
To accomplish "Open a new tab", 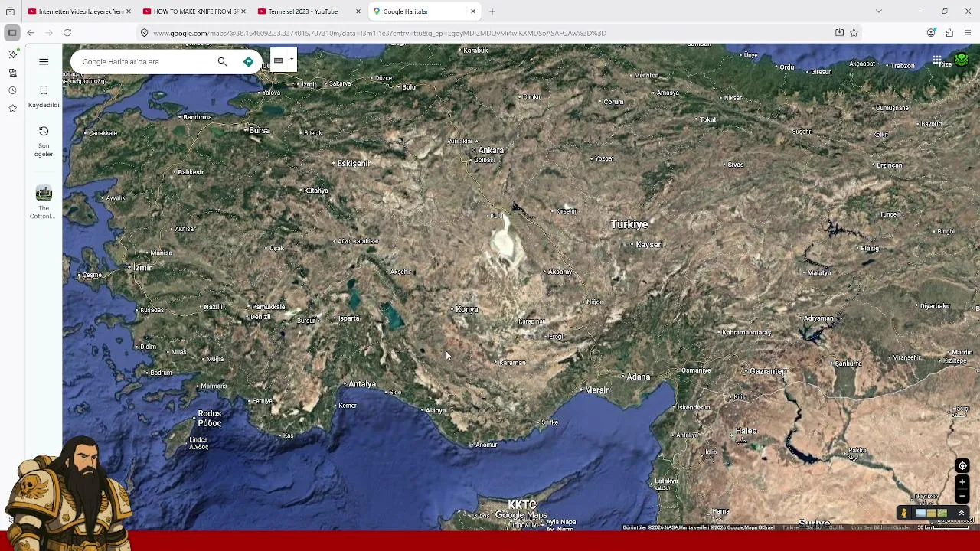I will point(492,11).
